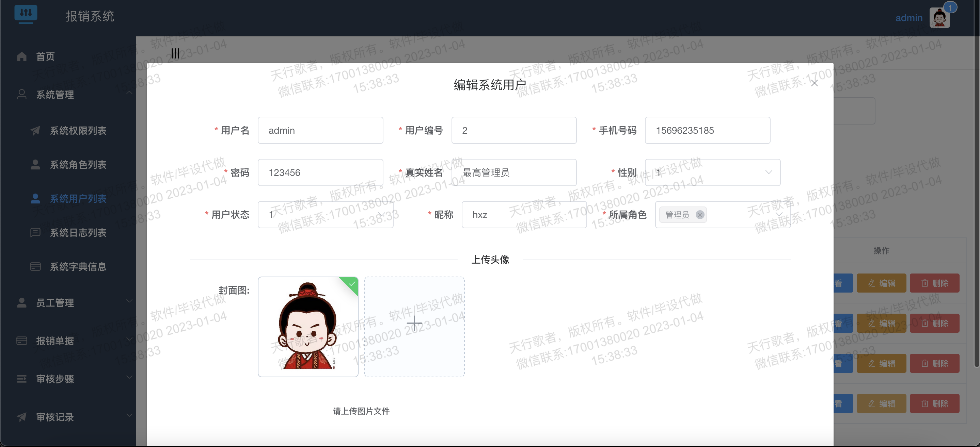Toggle the sidebar collapse control

[175, 53]
